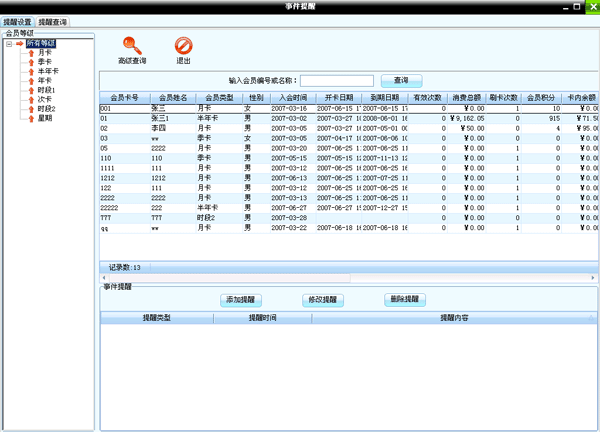Sort by 会员卡号 column header

point(122,97)
